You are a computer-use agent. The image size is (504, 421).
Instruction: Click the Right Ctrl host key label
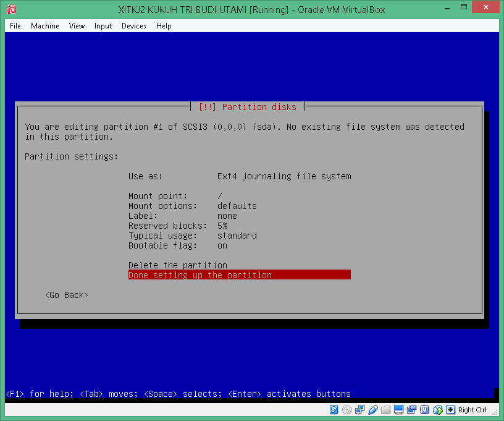(472, 410)
